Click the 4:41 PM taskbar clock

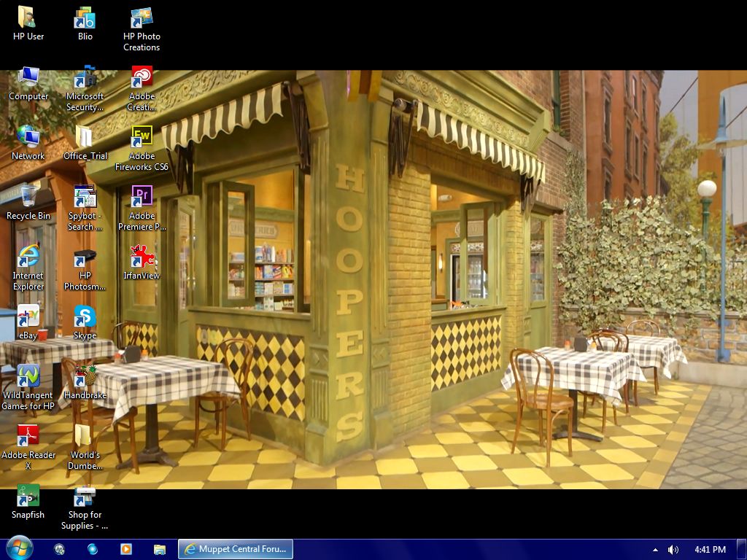[710, 550]
